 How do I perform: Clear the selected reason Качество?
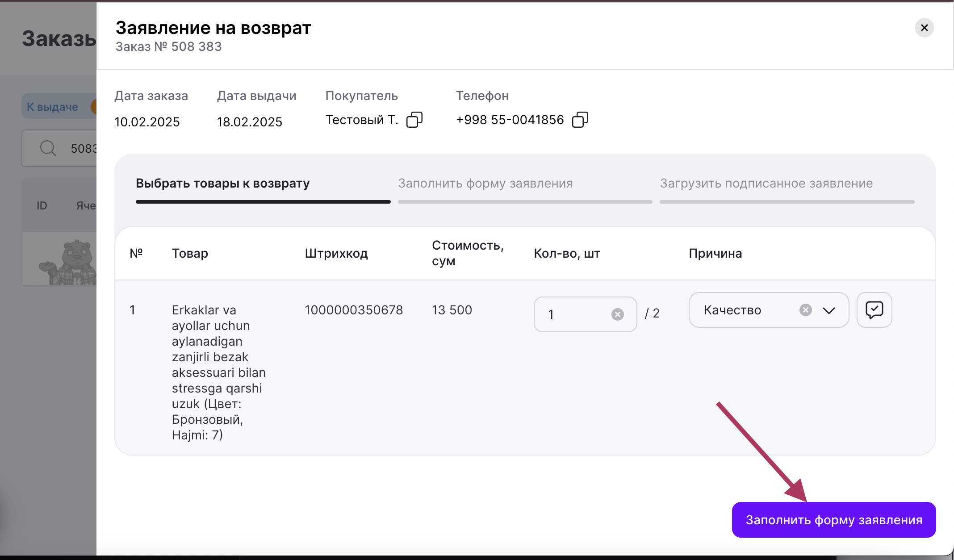coord(805,310)
